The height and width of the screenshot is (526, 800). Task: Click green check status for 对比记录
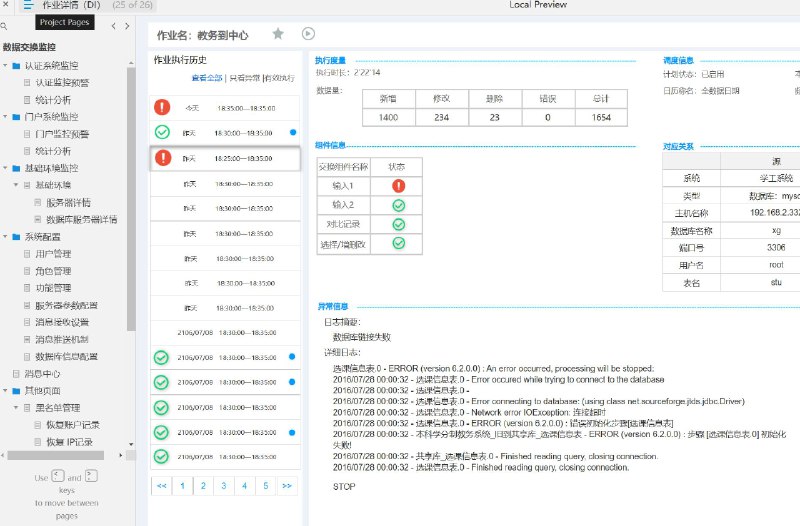(398, 224)
